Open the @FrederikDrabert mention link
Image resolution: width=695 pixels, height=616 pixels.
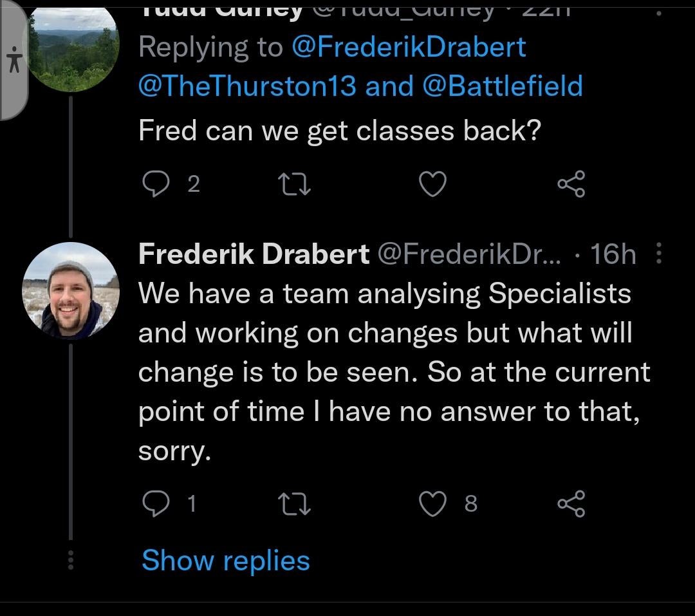(x=409, y=47)
